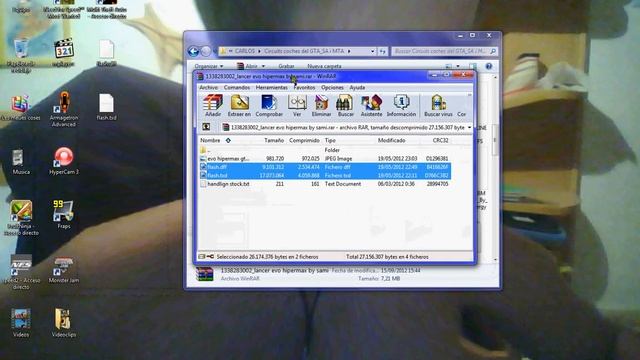This screenshot has width=640, height=360.
Task: Sort by the Tipo column header
Action: pos(330,140)
